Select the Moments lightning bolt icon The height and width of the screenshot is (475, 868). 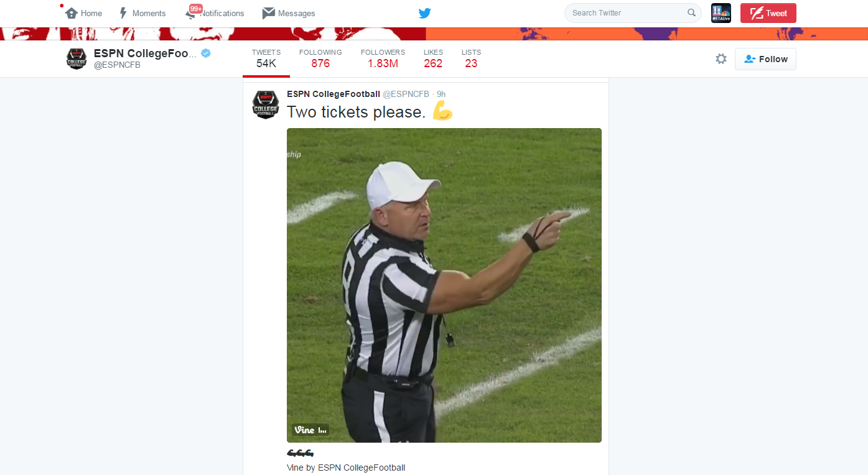[x=123, y=12]
